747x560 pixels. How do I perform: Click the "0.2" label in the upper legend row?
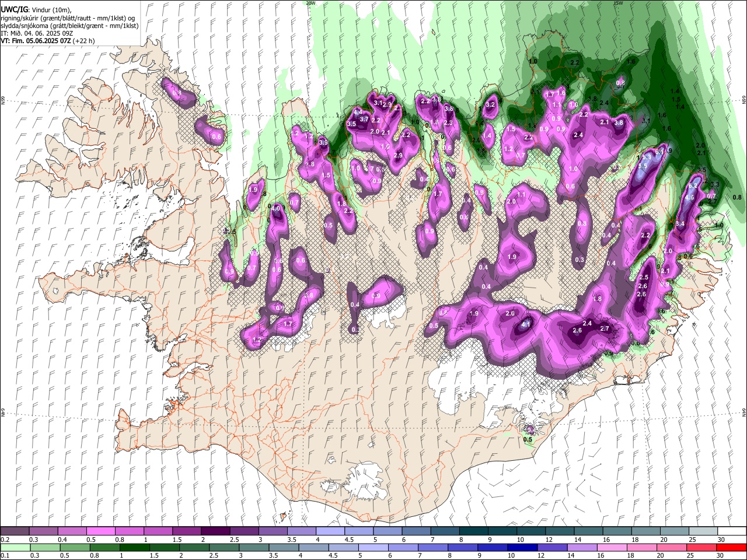click(x=5, y=540)
